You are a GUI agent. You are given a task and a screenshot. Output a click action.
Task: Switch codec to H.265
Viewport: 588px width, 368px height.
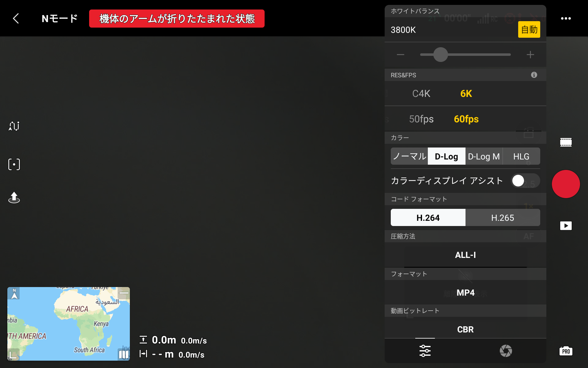pyautogui.click(x=503, y=217)
